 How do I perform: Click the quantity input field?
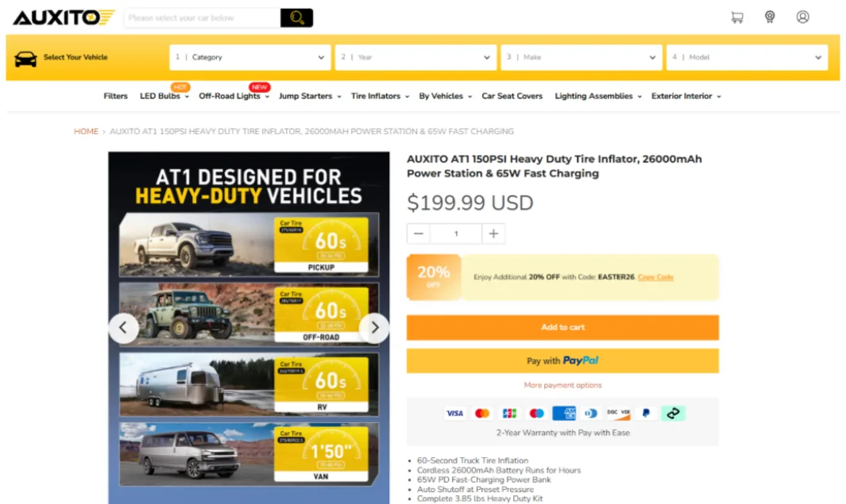click(x=456, y=234)
